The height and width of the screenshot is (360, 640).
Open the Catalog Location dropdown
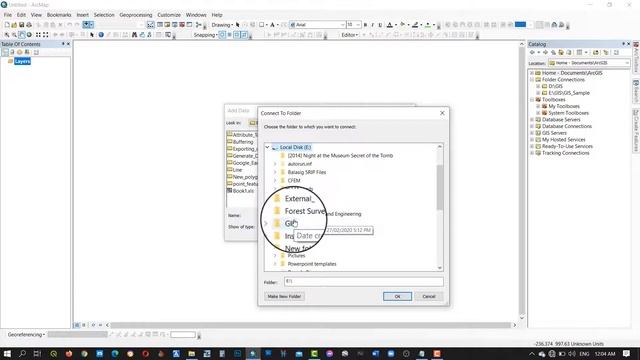pyautogui.click(x=627, y=63)
